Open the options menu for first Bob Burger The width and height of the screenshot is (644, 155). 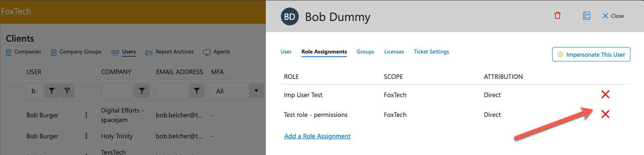pyautogui.click(x=86, y=115)
